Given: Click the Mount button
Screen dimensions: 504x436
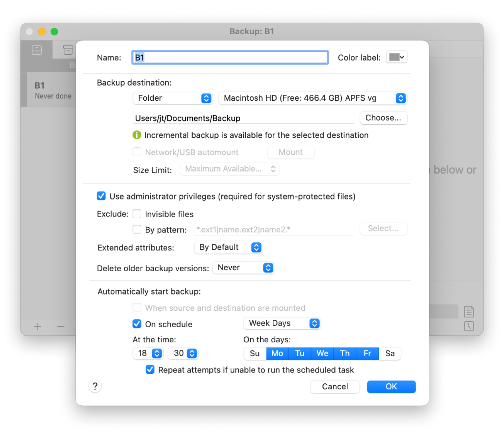Looking at the screenshot, I should pyautogui.click(x=291, y=152).
